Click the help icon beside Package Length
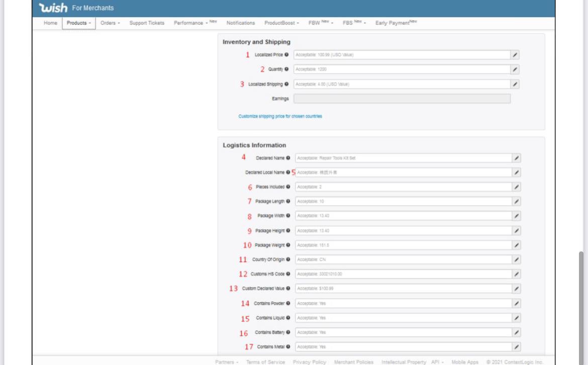588x365 pixels. [x=288, y=202]
